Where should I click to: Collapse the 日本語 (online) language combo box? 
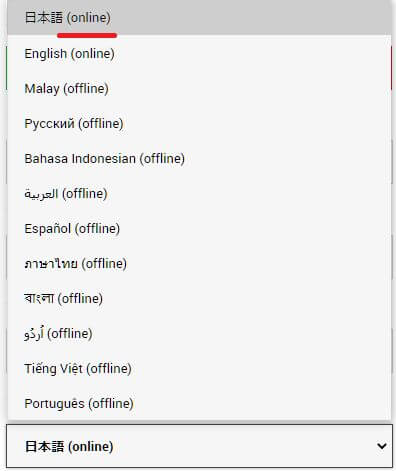click(x=199, y=446)
